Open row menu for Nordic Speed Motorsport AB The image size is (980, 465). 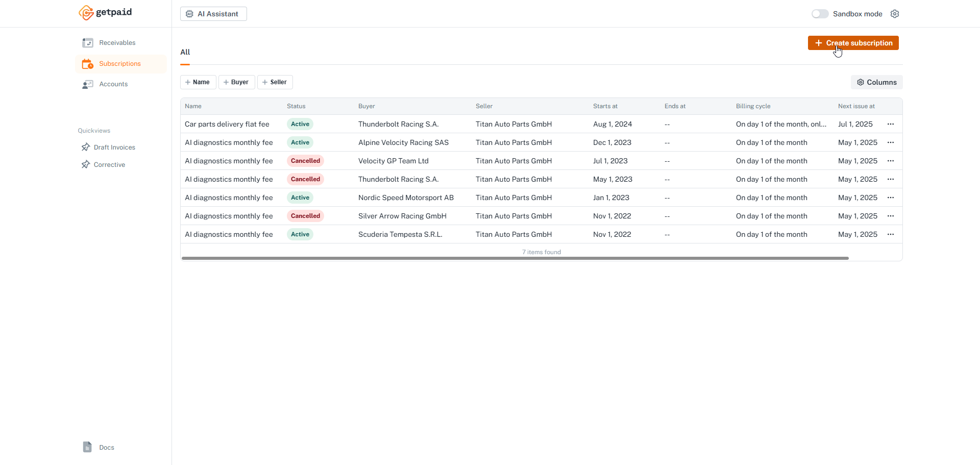click(x=891, y=198)
